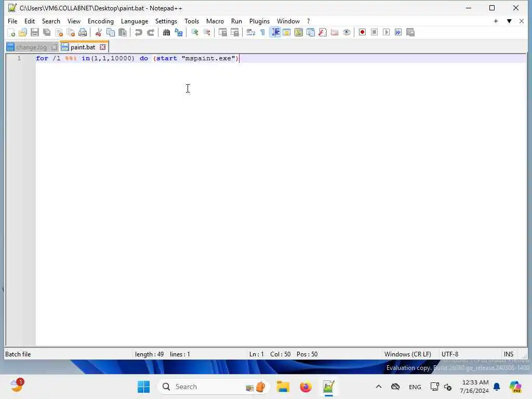Click the Save recorded macro icon
This screenshot has height=399, width=532.
tap(410, 33)
